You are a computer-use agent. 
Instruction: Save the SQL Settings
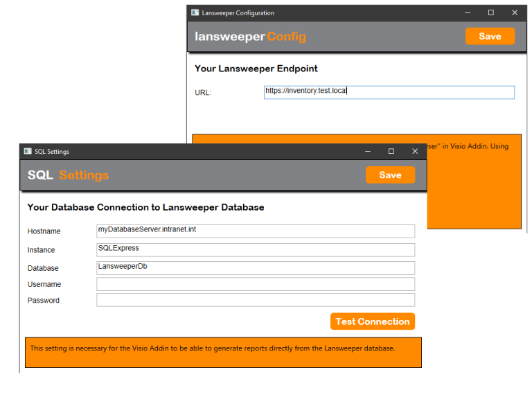coord(390,175)
